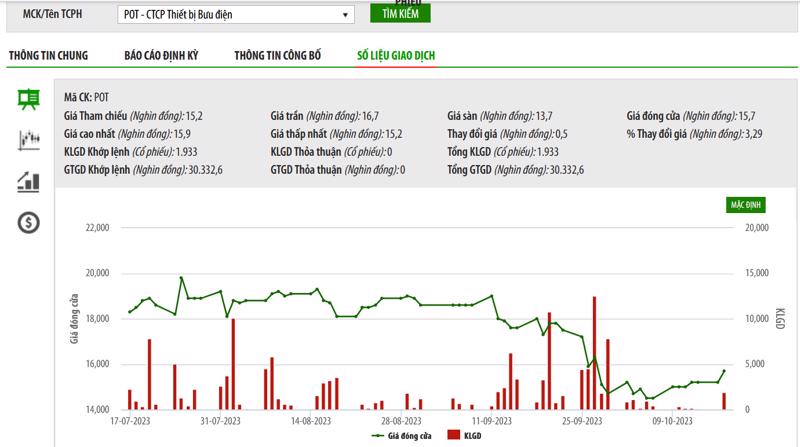
Task: Click the green presentation board sidebar icon
Action: pos(28,98)
